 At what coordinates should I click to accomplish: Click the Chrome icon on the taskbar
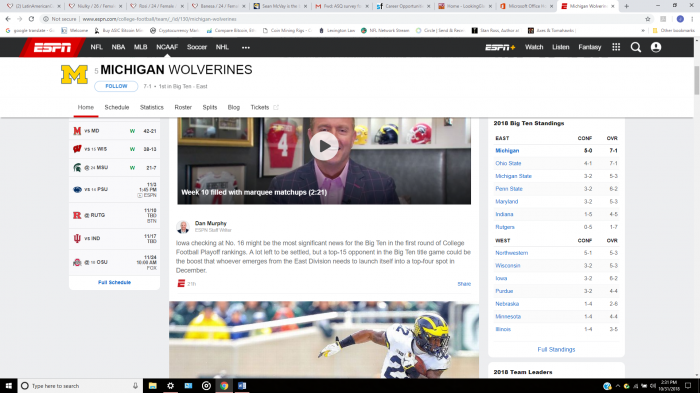click(x=224, y=386)
